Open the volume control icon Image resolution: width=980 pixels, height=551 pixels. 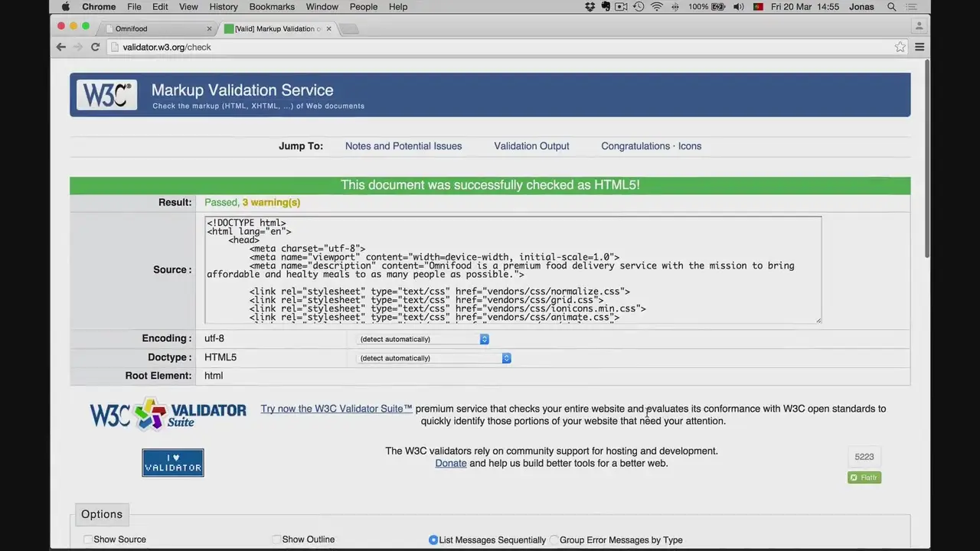coord(738,7)
